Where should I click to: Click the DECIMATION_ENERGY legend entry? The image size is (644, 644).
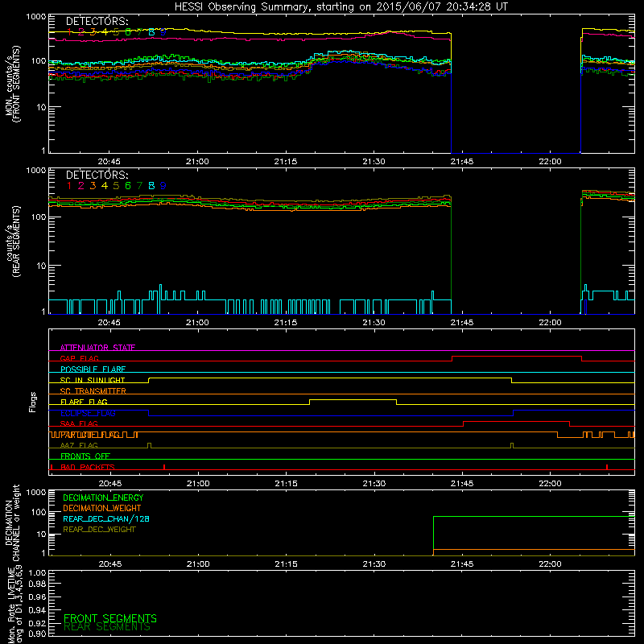(x=103, y=497)
